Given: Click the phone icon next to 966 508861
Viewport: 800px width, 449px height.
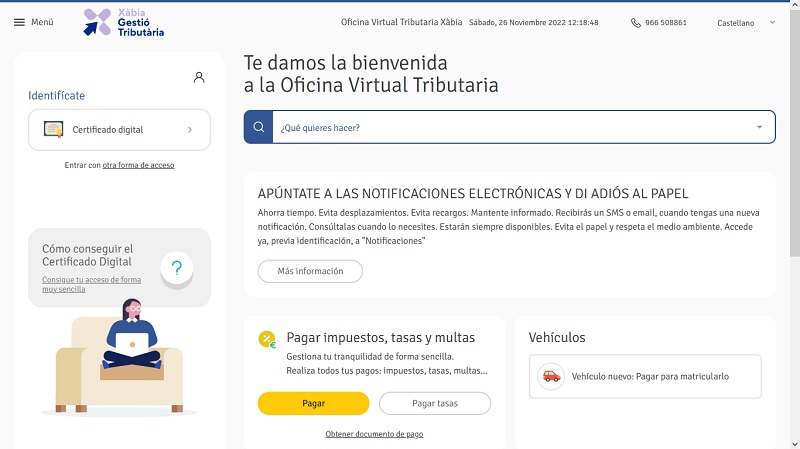Looking at the screenshot, I should (x=635, y=23).
